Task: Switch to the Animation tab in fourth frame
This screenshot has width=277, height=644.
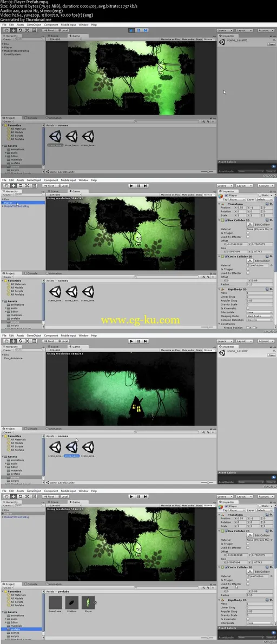Action: coord(54,583)
